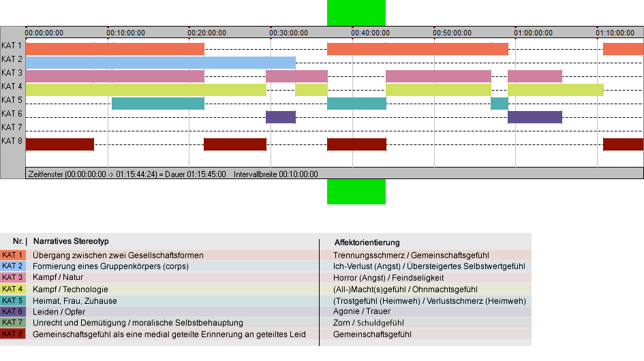Click the 01:00:00:00 time label
644x361 pixels.
click(533, 33)
